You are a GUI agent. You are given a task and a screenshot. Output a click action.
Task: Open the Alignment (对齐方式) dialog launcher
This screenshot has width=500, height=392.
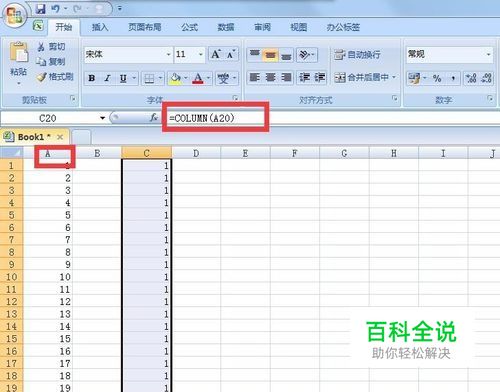[395, 98]
